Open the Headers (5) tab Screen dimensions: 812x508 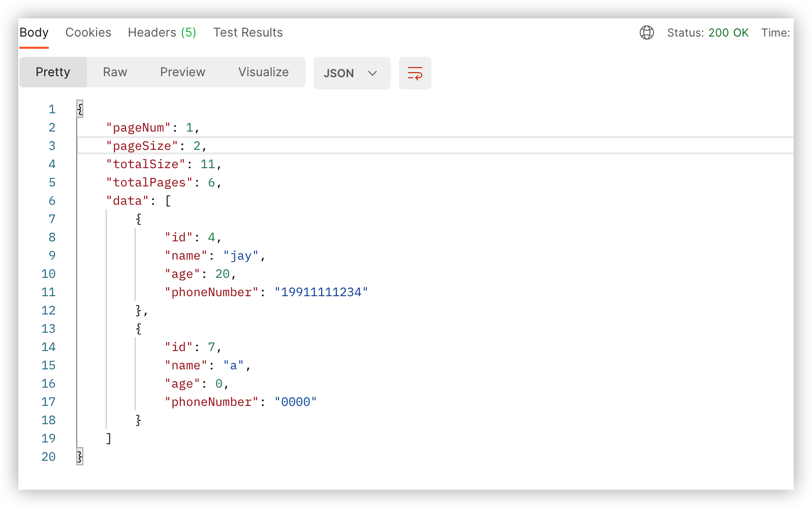pos(162,33)
